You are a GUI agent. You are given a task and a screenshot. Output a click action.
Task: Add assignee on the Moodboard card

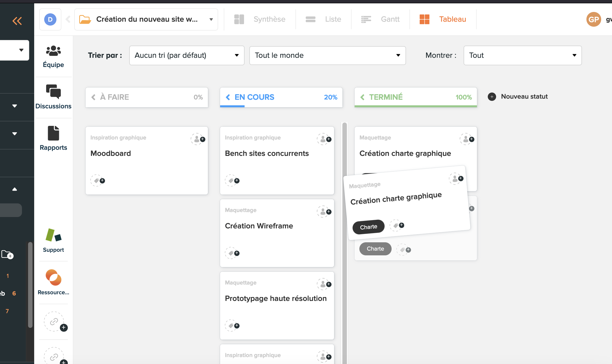tap(198, 139)
